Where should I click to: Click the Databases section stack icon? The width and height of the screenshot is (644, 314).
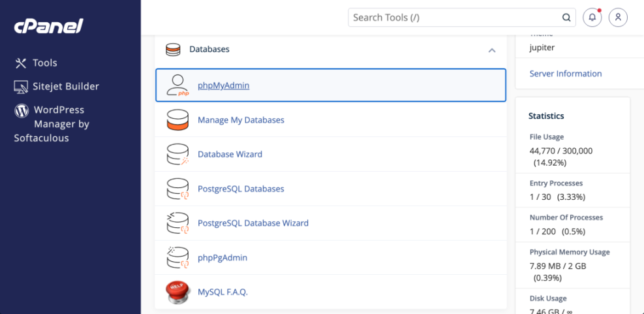click(x=173, y=50)
